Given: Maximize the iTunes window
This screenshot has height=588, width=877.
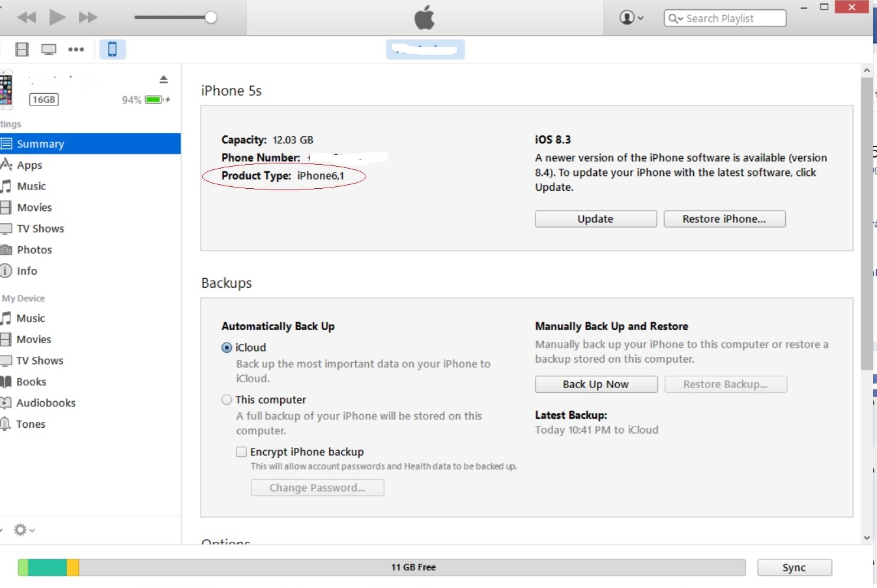Looking at the screenshot, I should tap(824, 7).
